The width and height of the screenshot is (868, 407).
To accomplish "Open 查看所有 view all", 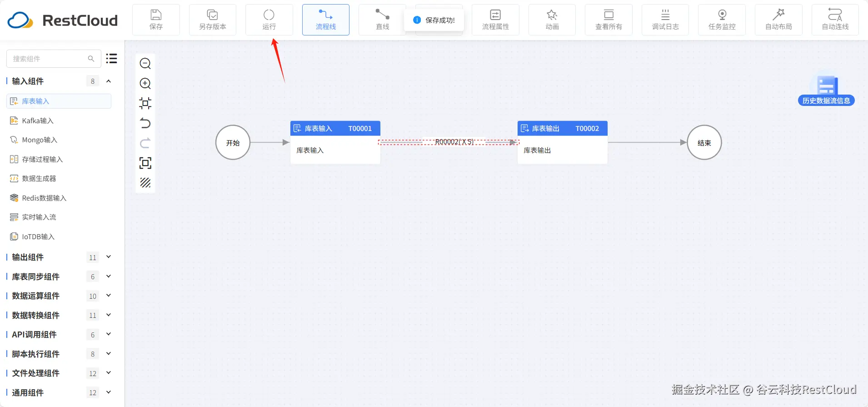I will [609, 20].
